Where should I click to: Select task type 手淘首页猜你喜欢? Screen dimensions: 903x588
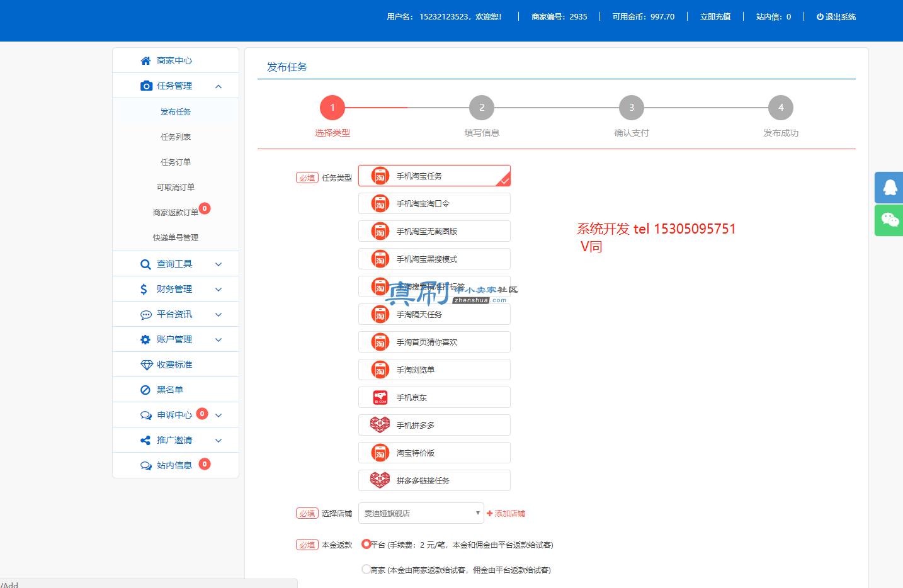(x=434, y=342)
